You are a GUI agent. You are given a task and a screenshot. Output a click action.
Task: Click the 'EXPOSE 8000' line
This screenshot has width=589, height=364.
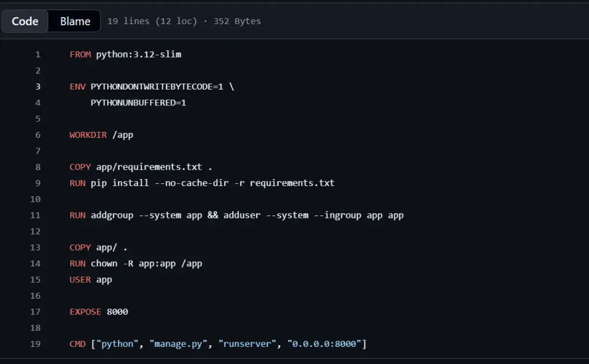pos(99,312)
